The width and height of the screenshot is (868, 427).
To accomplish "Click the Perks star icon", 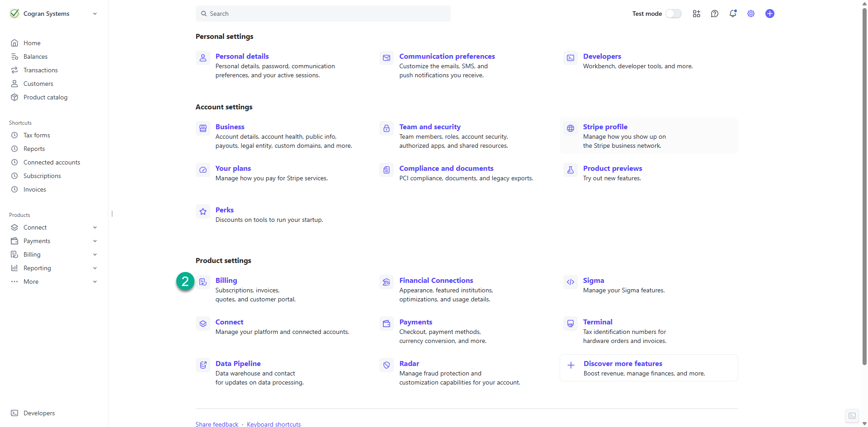I will pos(203,211).
